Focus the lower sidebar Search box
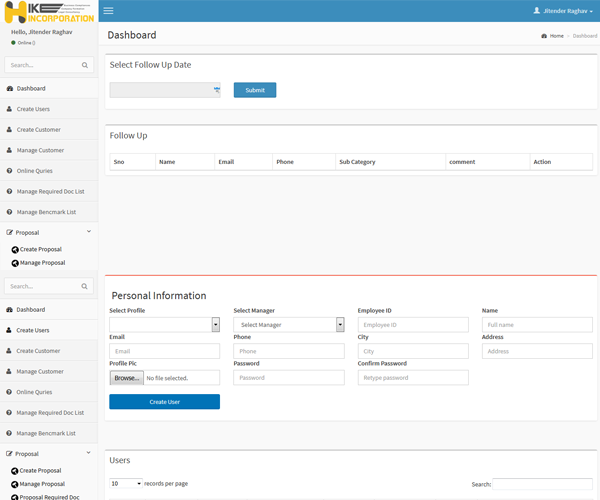 coord(49,286)
